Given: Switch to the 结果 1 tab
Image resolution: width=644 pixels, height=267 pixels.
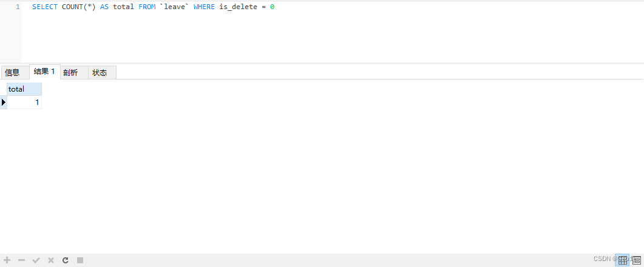Looking at the screenshot, I should (45, 72).
